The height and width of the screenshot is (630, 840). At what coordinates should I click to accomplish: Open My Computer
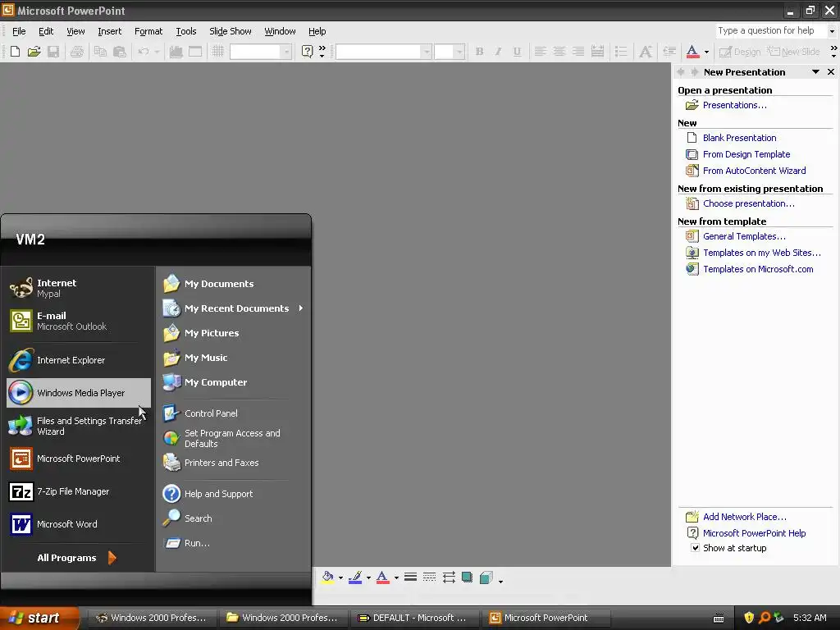233,382
